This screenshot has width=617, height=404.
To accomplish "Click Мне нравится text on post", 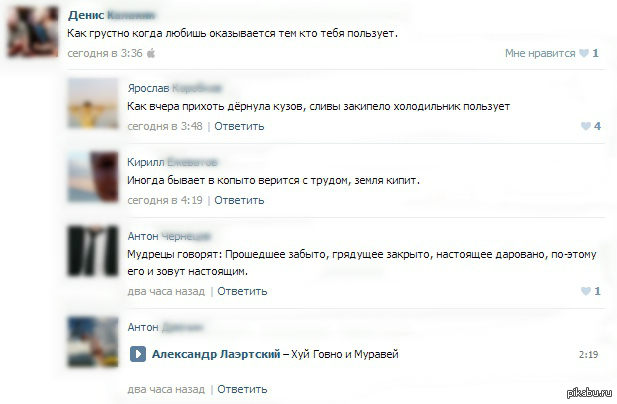I will coord(540,53).
